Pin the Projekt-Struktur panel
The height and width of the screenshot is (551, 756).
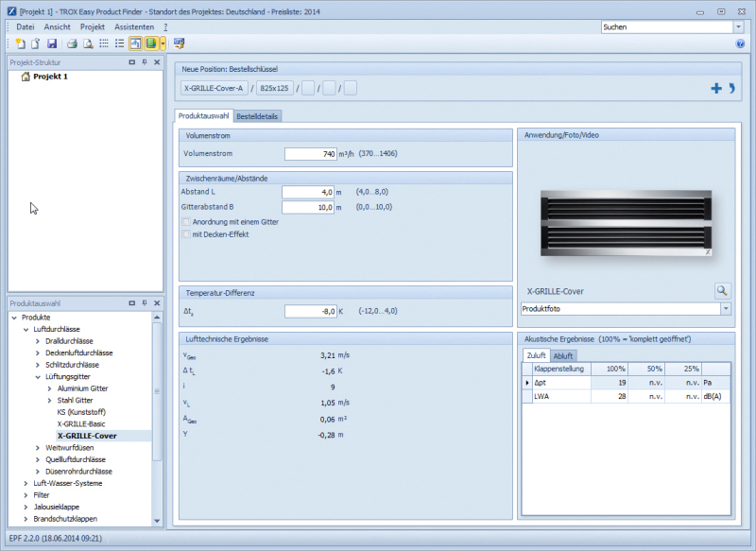[145, 62]
